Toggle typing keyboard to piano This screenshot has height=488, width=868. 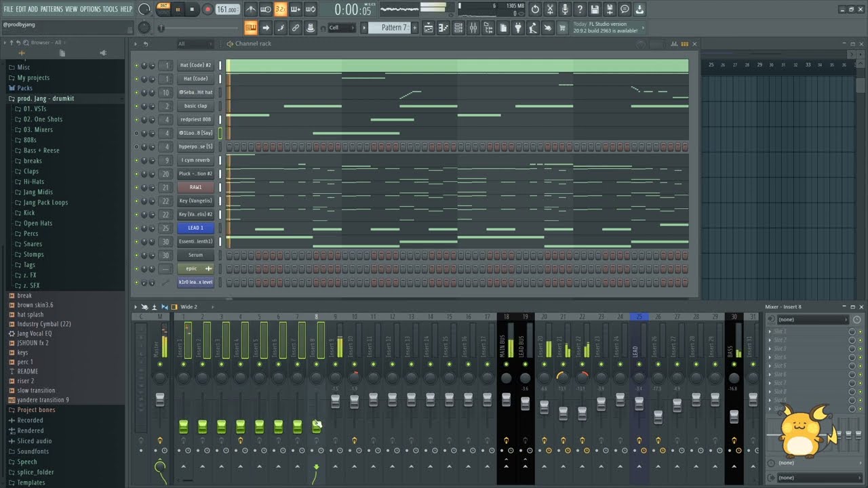tap(251, 28)
